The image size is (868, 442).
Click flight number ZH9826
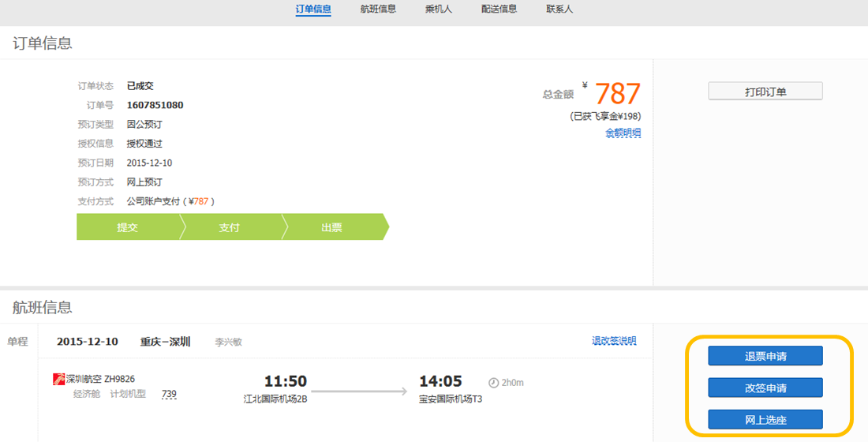coord(120,380)
